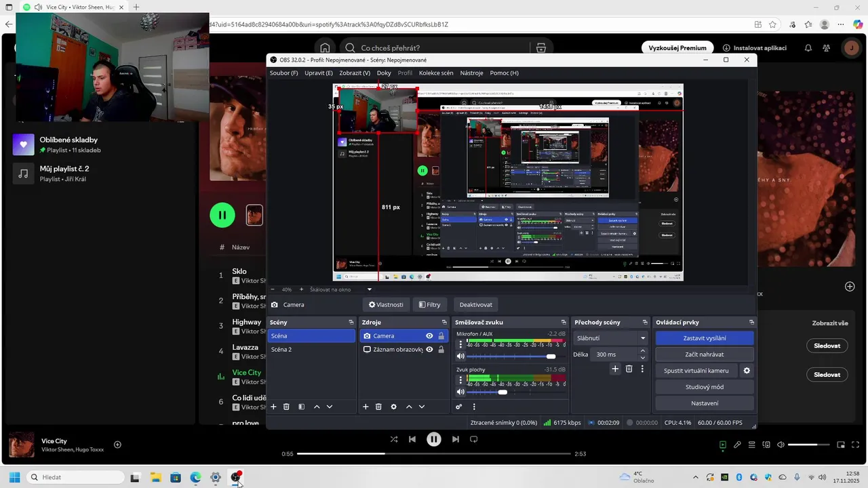This screenshot has width=868, height=488.
Task: Open virtual camera settings gear
Action: [x=747, y=371]
